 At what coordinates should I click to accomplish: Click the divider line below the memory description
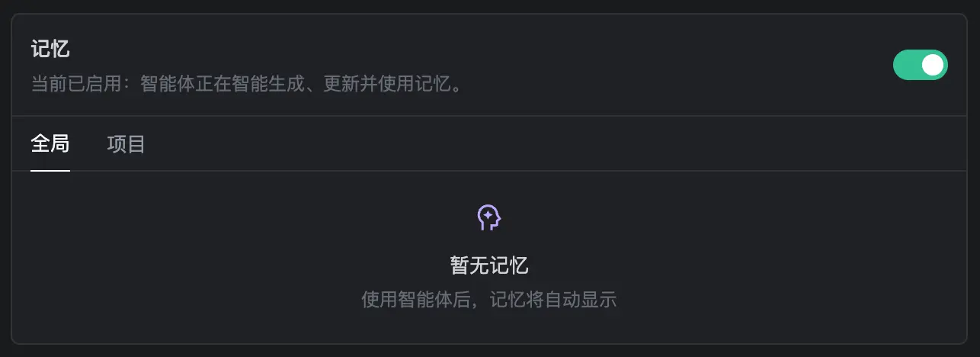(489, 116)
